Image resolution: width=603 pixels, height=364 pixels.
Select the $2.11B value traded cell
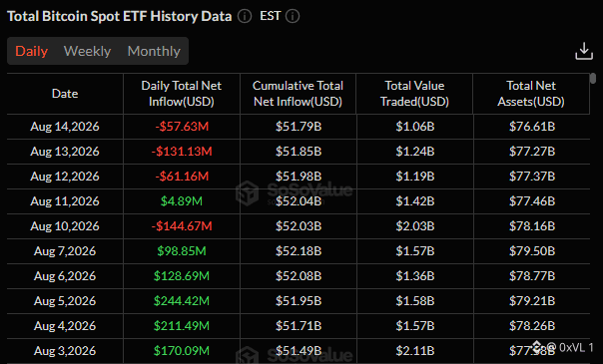415,351
